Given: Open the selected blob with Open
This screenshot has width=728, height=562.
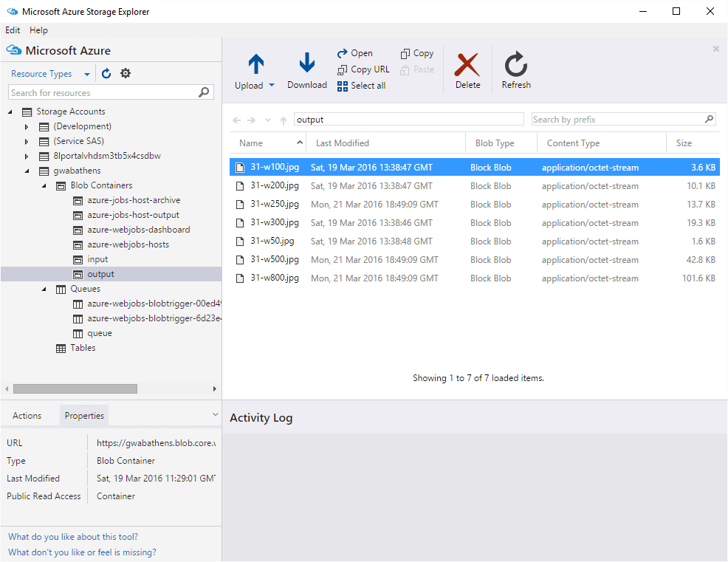Looking at the screenshot, I should (x=355, y=53).
